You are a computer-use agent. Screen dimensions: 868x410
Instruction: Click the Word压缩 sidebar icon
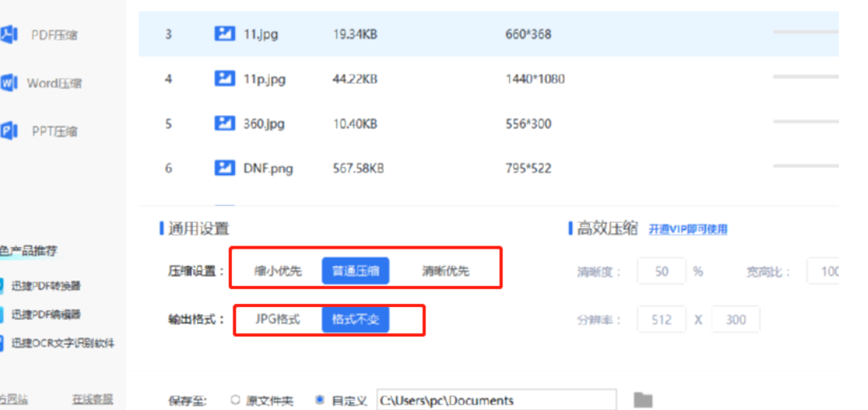9,83
